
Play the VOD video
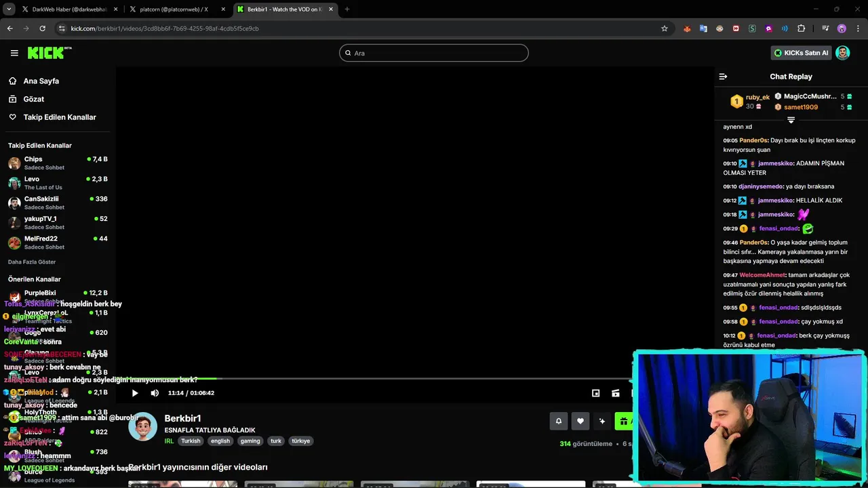pos(135,393)
